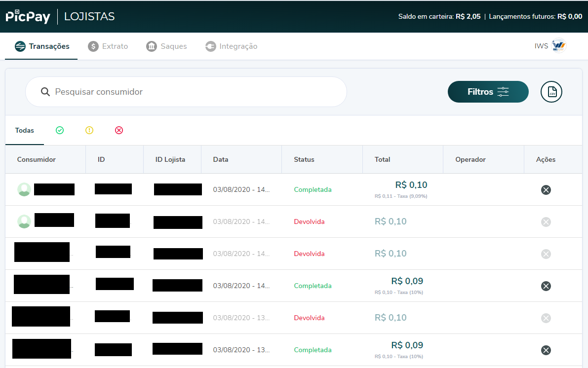Go to the Saques tab

pos(167,46)
